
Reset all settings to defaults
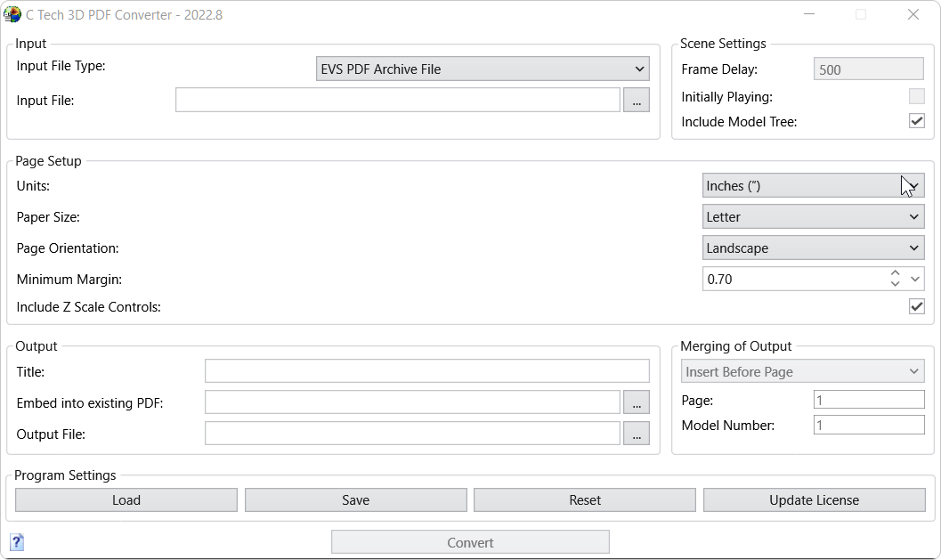pyautogui.click(x=584, y=499)
